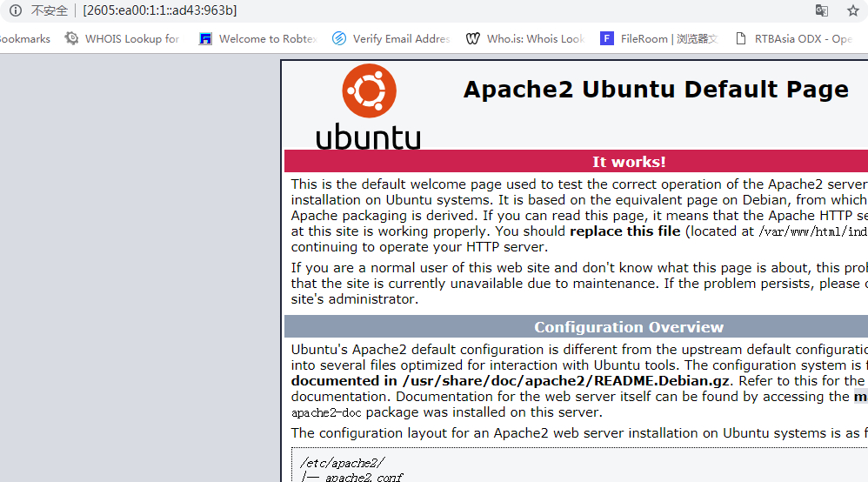Screen dimensions: 868x482
Task: Click the RTBAsia ODX page favicon
Action: tap(741, 38)
